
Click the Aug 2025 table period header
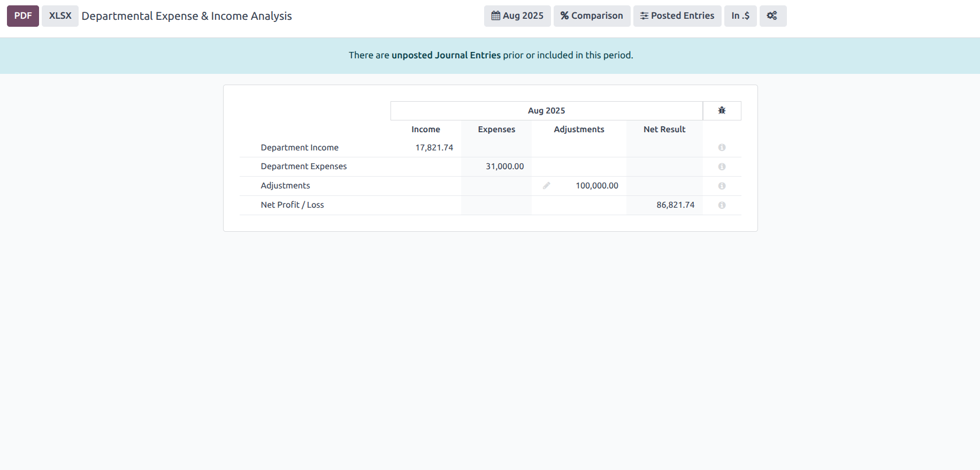(x=546, y=111)
